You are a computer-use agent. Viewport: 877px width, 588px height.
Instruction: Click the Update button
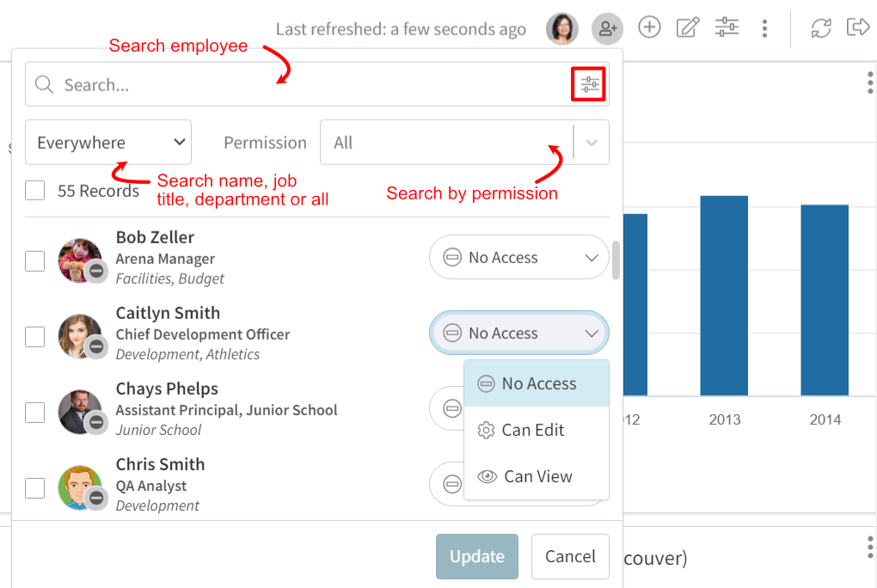point(477,556)
